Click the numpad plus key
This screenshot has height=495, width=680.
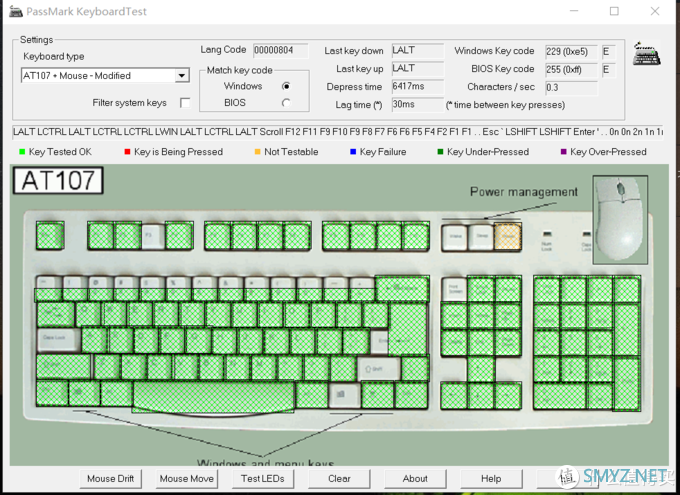coord(627,330)
